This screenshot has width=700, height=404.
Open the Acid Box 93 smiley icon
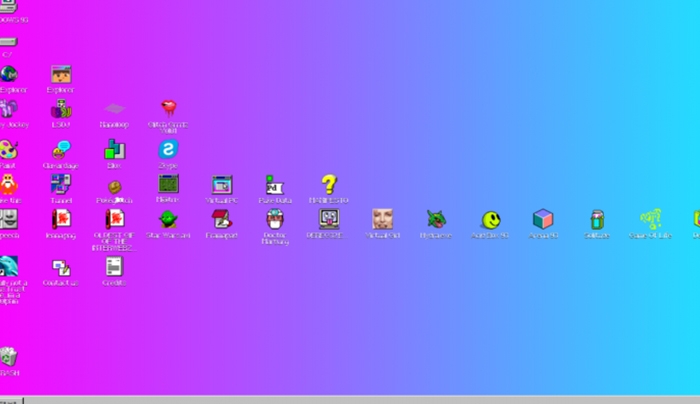click(491, 220)
